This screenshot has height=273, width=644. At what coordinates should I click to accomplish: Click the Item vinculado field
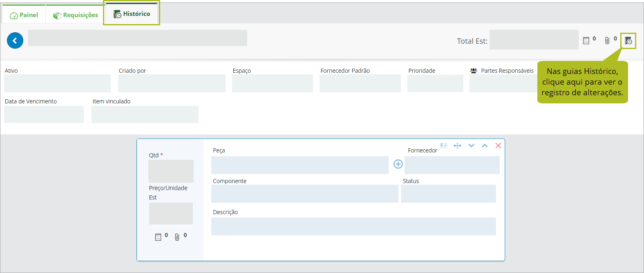tap(145, 114)
